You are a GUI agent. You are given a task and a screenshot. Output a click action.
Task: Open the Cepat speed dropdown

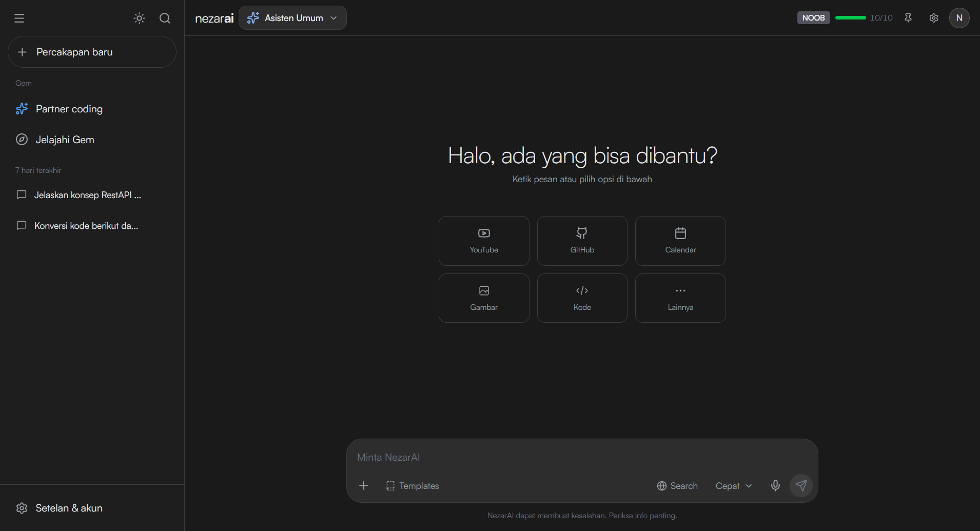pos(734,486)
